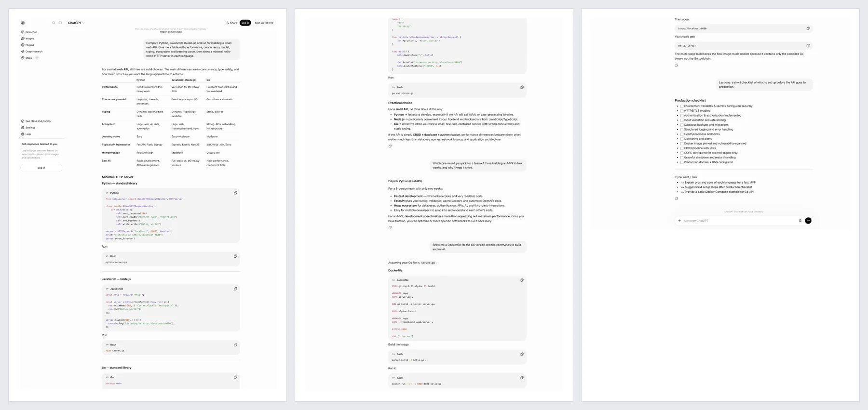
Task: Copy the 'docker build' Bash block
Action: [522, 354]
